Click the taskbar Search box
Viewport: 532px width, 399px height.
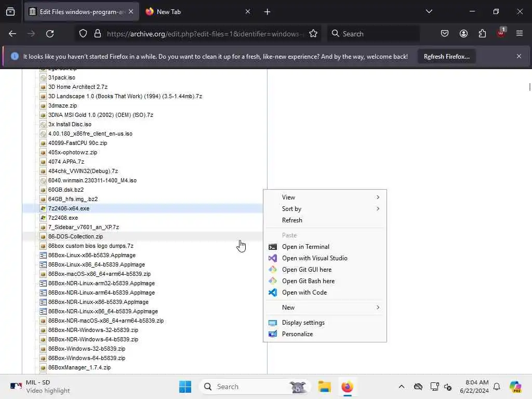click(x=255, y=387)
